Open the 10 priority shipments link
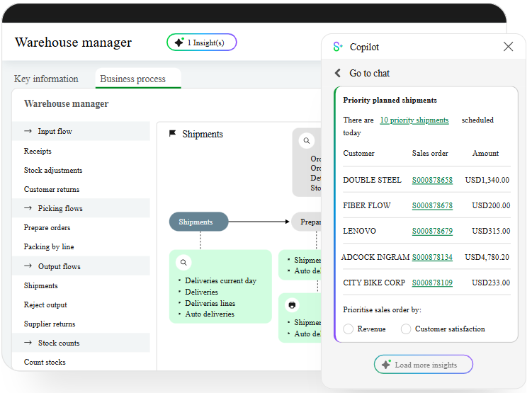 tap(414, 120)
